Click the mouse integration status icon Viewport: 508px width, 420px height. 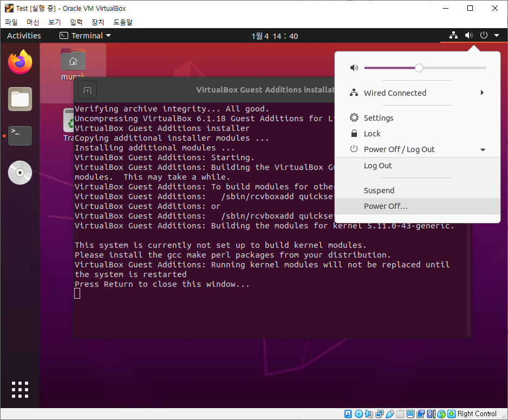(x=441, y=414)
